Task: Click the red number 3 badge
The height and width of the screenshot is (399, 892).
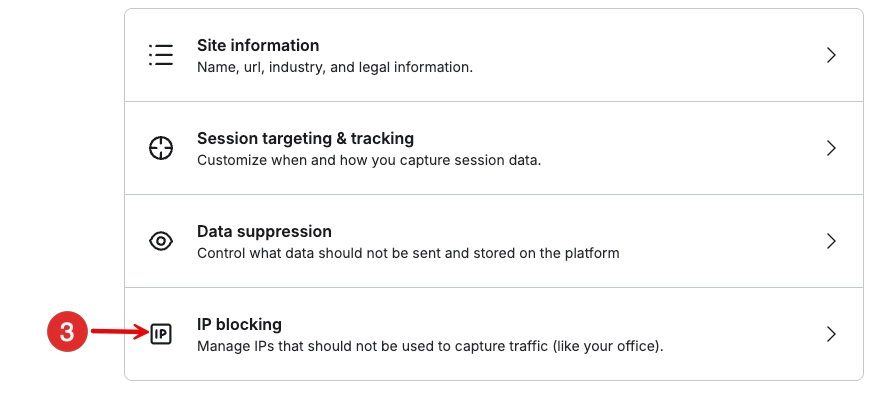Action: click(67, 331)
